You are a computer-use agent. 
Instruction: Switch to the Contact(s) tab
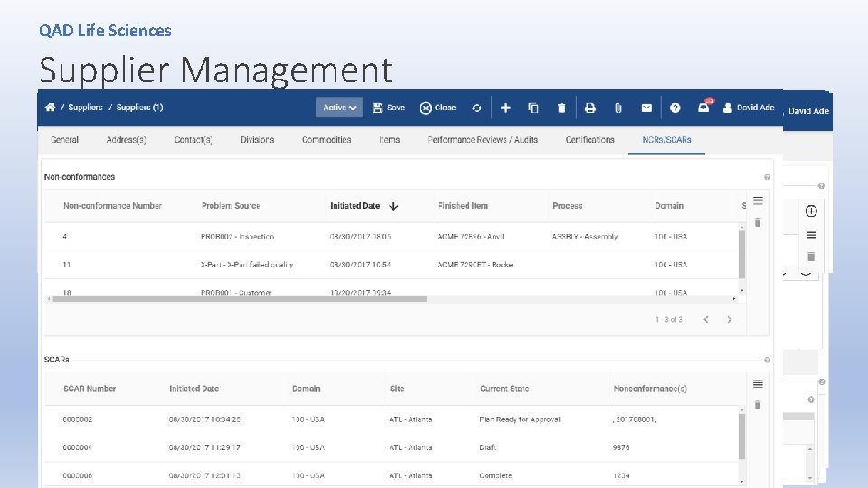click(193, 140)
